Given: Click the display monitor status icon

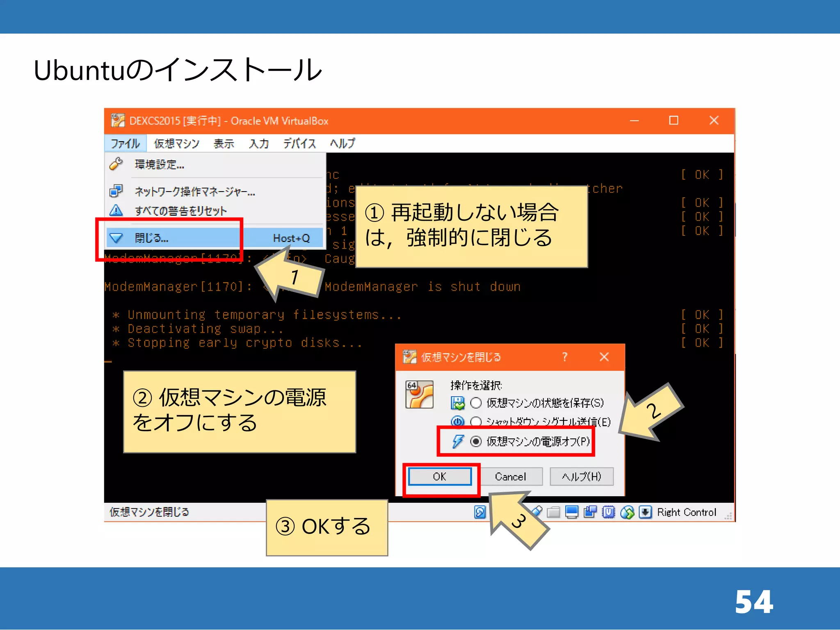Looking at the screenshot, I should click(572, 512).
